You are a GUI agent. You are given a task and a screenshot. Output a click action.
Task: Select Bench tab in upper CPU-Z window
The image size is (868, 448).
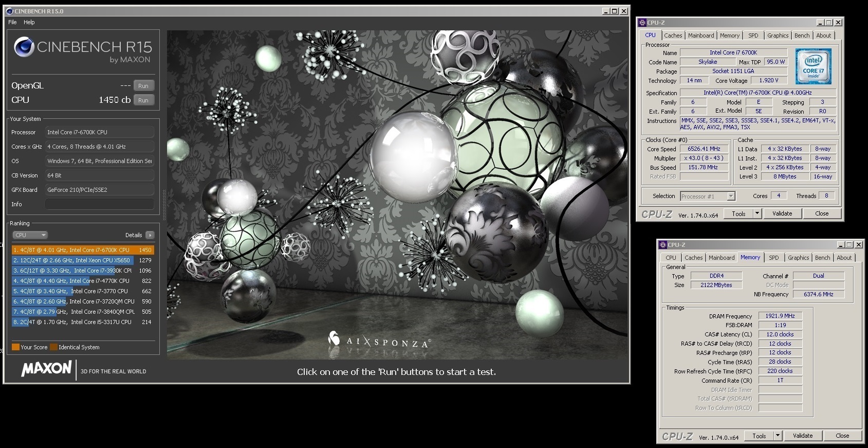click(x=802, y=35)
